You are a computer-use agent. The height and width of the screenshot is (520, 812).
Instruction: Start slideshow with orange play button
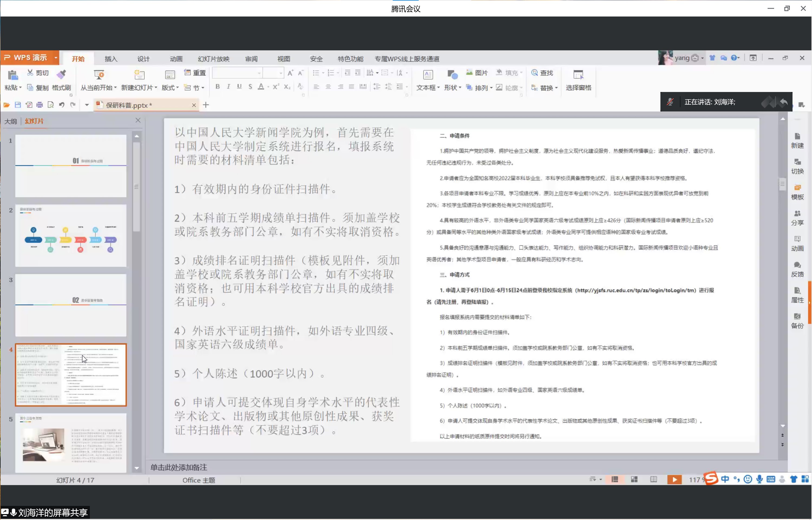pyautogui.click(x=674, y=480)
